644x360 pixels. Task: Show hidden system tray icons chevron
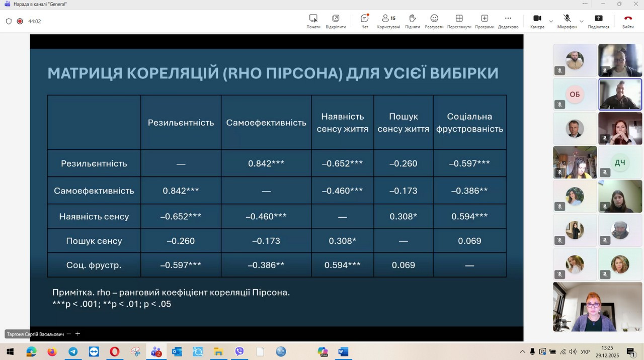point(522,352)
